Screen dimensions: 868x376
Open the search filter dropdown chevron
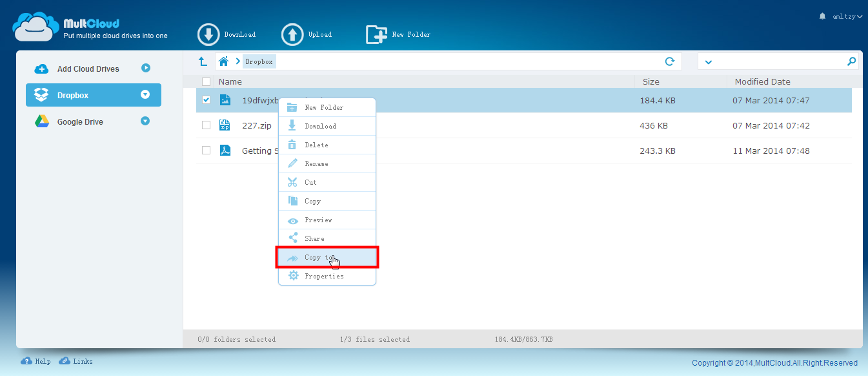pyautogui.click(x=708, y=62)
